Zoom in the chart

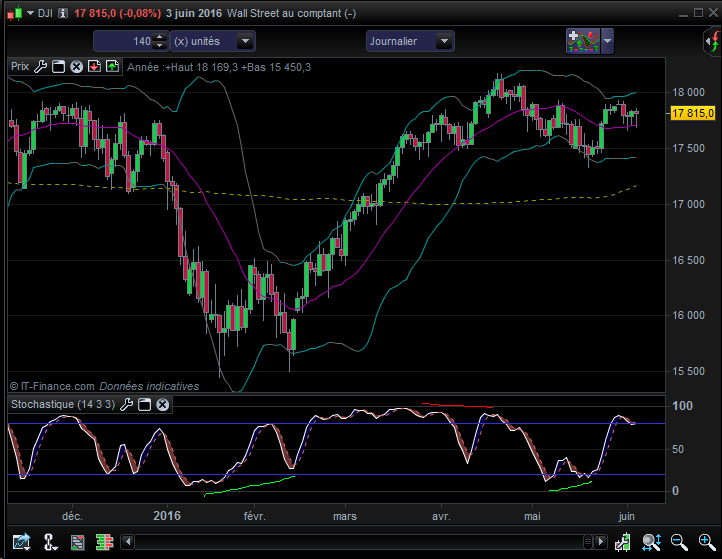(x=707, y=542)
